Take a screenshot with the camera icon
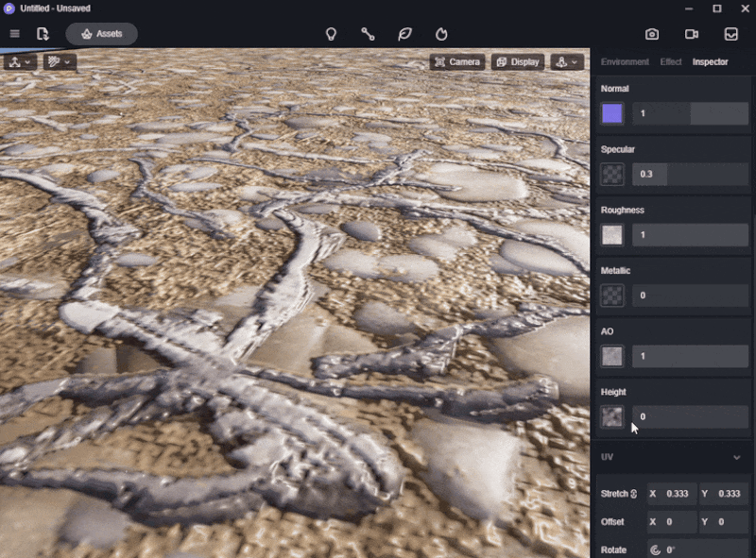The image size is (756, 558). coord(652,34)
